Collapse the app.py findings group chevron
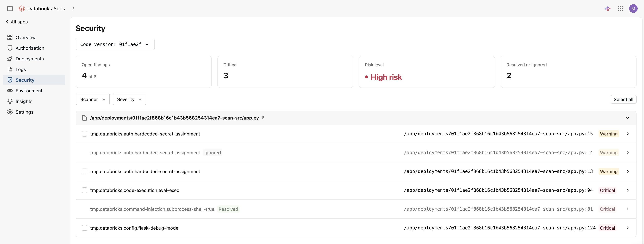The image size is (644, 244). pyautogui.click(x=627, y=118)
